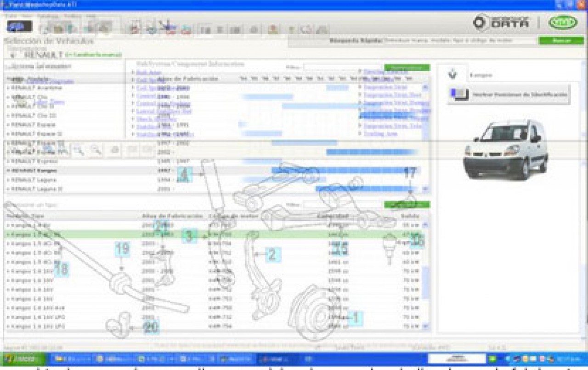
Task: Click engine code K4M-754 cell
Action: click(x=220, y=326)
